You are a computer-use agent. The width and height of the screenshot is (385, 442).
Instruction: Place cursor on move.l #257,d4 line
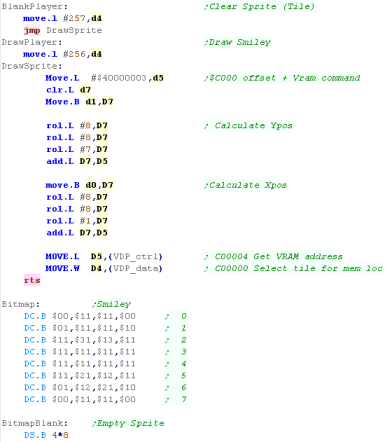coord(62,19)
